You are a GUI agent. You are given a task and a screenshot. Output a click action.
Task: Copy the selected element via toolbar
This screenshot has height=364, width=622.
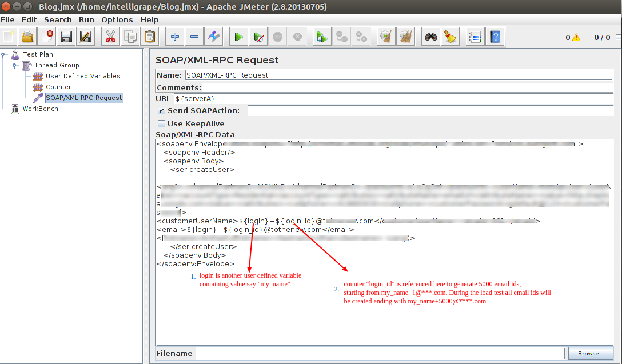[130, 37]
